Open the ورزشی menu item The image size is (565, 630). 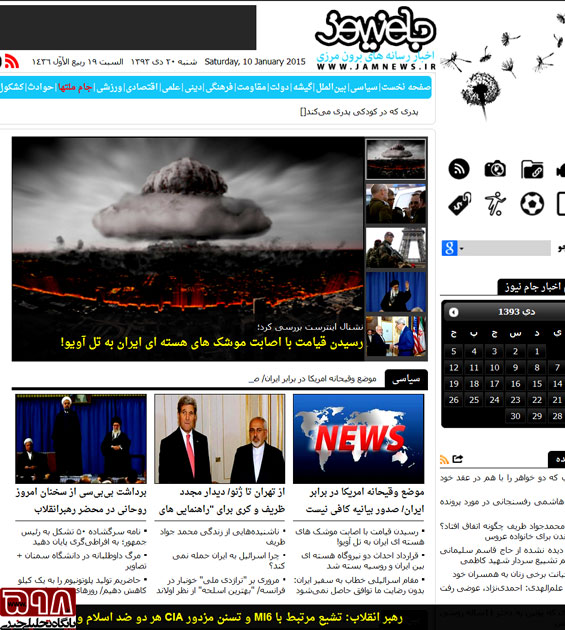pos(109,87)
